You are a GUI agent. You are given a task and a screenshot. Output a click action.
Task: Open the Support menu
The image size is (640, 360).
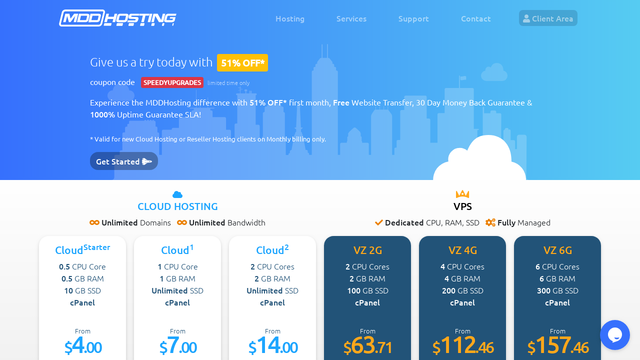tap(413, 19)
